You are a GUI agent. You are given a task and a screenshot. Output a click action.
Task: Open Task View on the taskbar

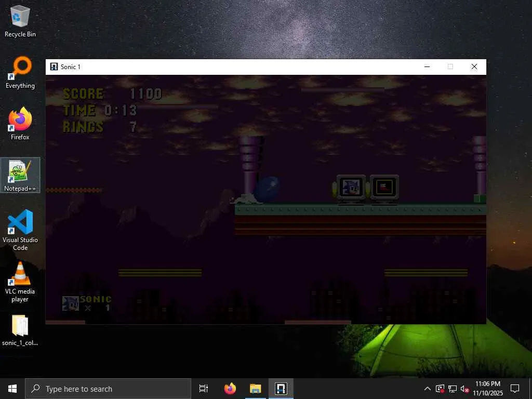204,389
